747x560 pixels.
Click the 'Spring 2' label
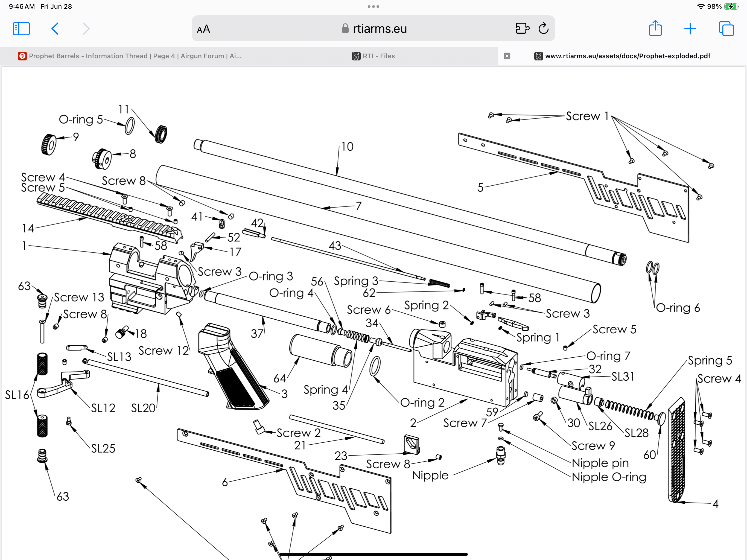427,305
